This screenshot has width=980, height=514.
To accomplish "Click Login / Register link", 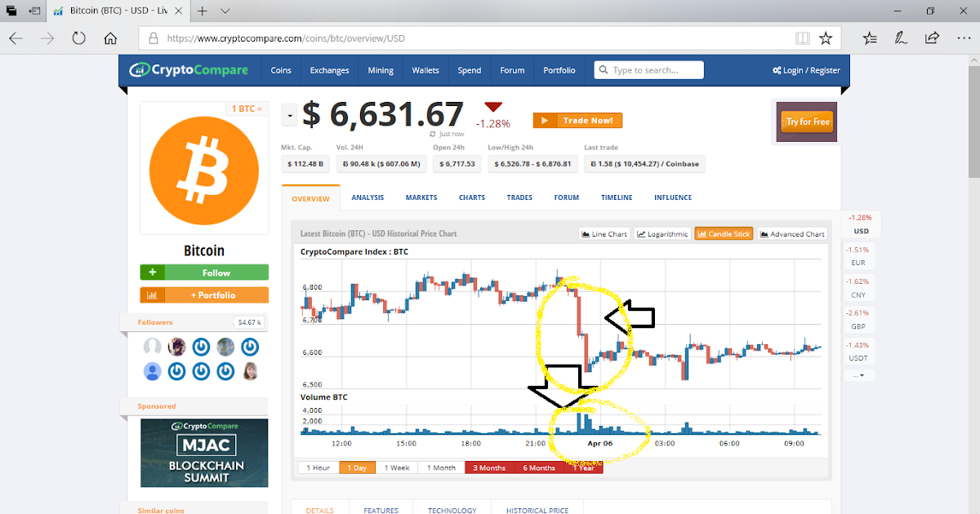I will (x=806, y=70).
